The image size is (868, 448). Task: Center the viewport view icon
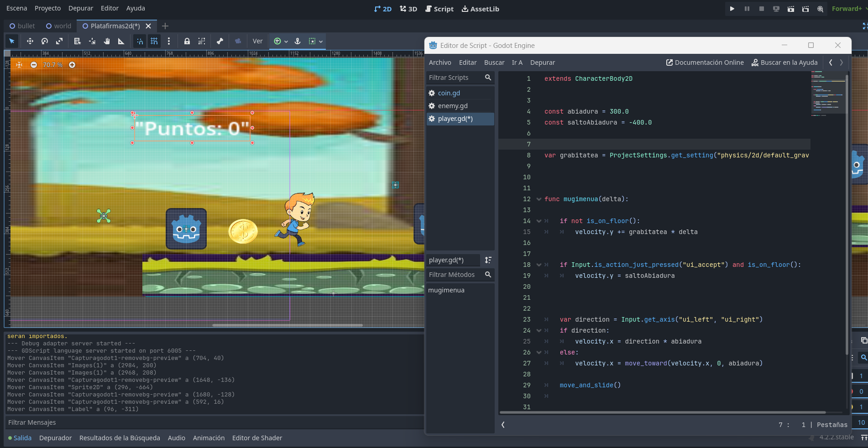(x=19, y=65)
